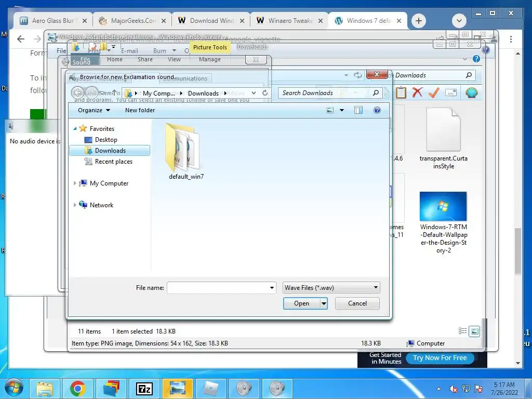The width and height of the screenshot is (532, 399).
Task: Refresh the Browse dialog address bar
Action: pos(265,92)
